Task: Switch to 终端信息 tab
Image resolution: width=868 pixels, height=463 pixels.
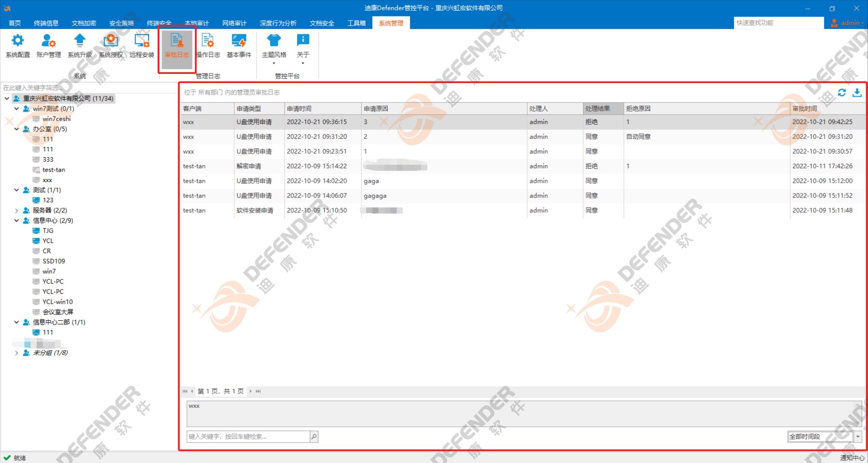Action: pyautogui.click(x=46, y=23)
